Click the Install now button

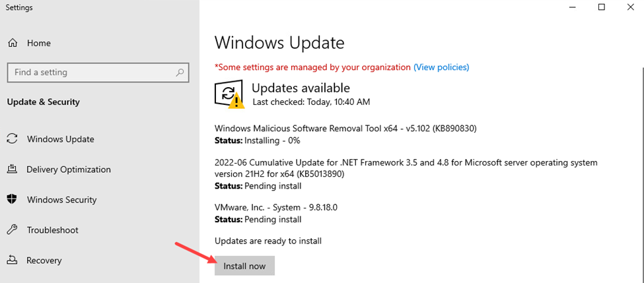244,266
